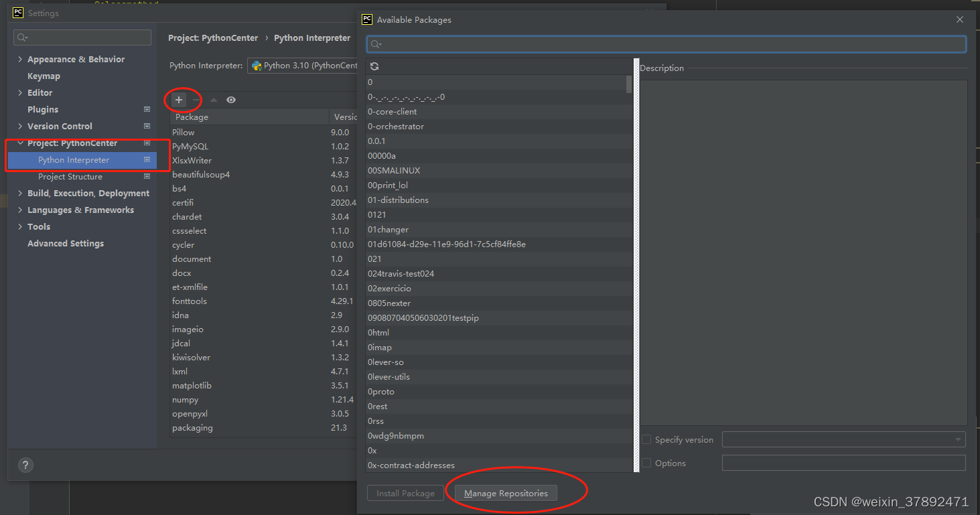Click the Install Package button

405,494
